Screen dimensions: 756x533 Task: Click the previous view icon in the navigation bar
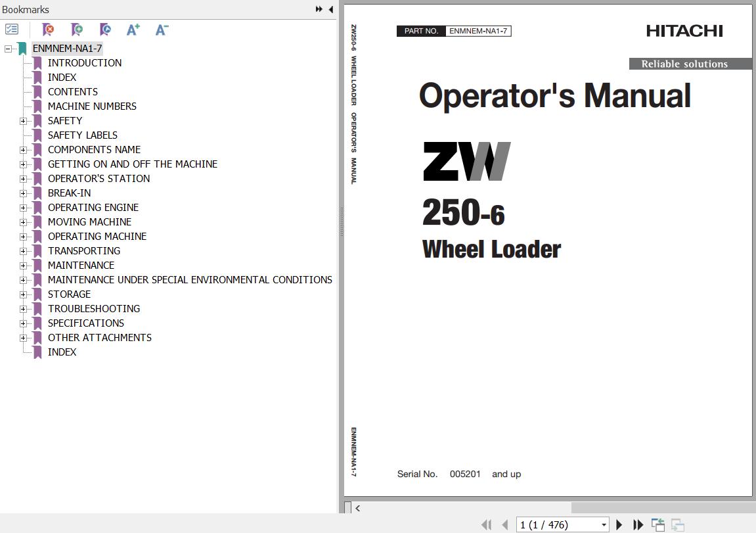coord(657,524)
